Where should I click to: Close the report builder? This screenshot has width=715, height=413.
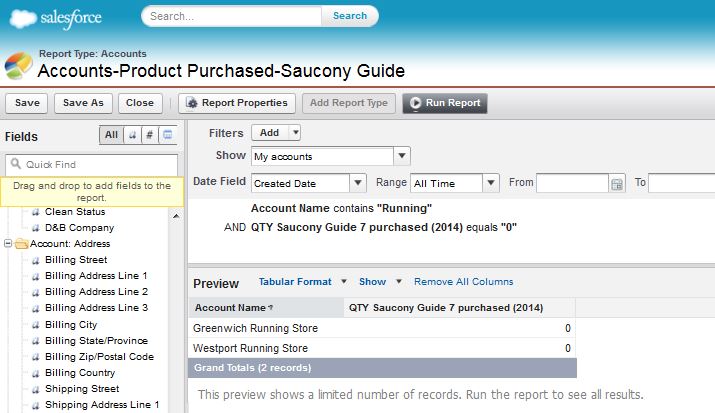pyautogui.click(x=140, y=103)
